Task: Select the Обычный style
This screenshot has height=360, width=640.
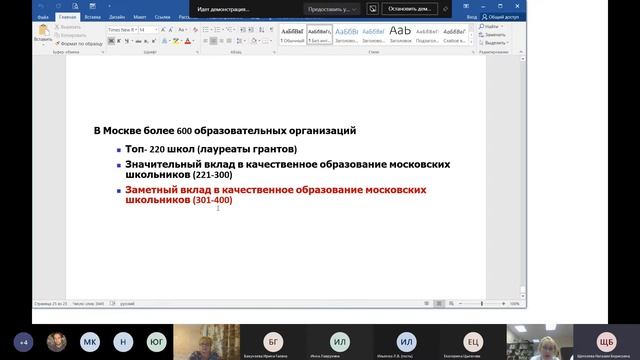Action: [292, 35]
